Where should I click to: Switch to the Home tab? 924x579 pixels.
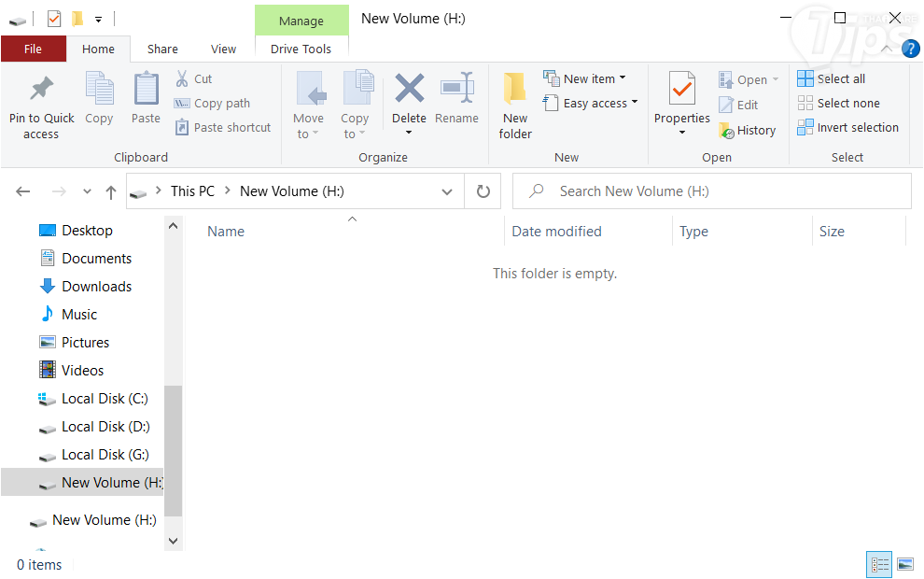(x=98, y=49)
